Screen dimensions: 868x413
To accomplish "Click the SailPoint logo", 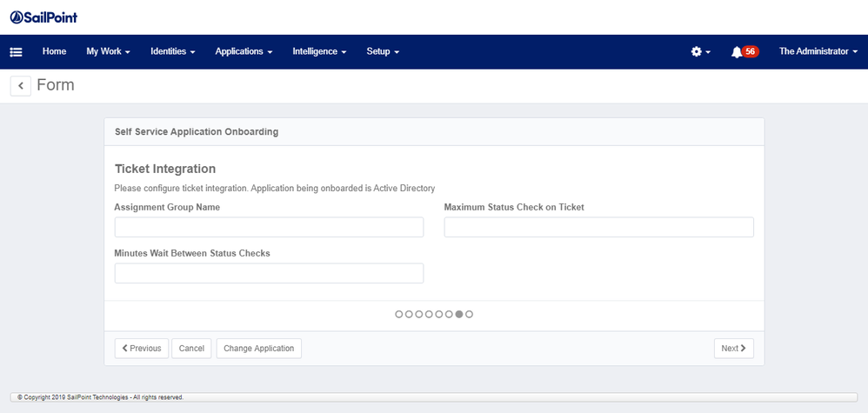I will pyautogui.click(x=50, y=17).
